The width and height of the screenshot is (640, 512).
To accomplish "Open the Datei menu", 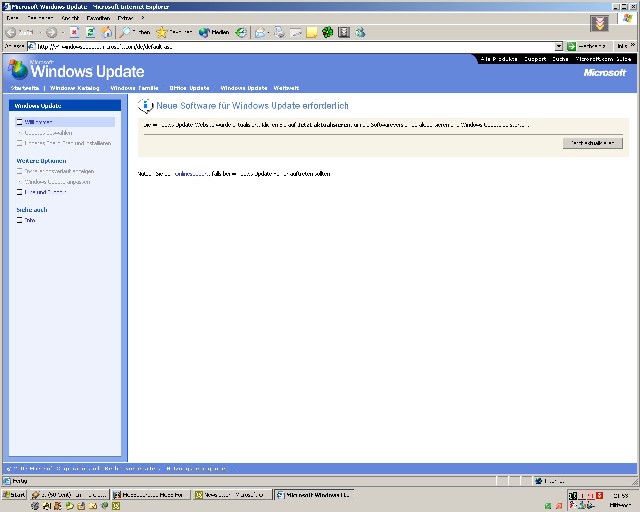I will [13, 18].
